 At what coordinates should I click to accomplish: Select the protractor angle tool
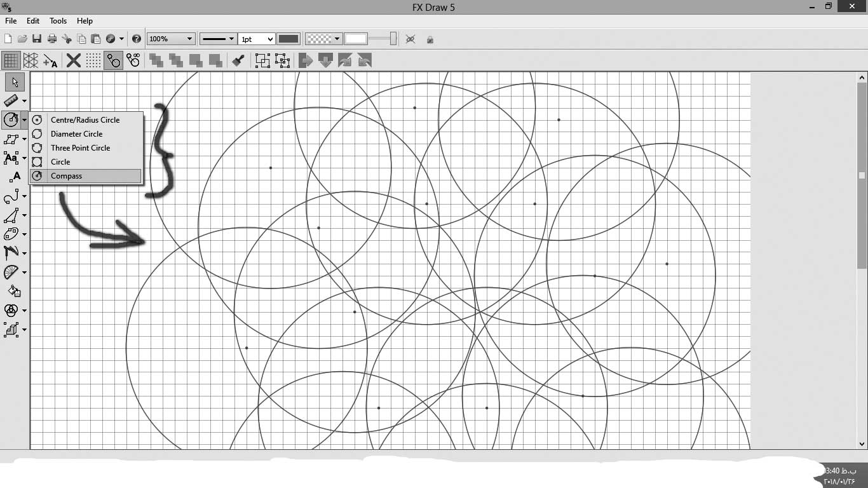(11, 273)
